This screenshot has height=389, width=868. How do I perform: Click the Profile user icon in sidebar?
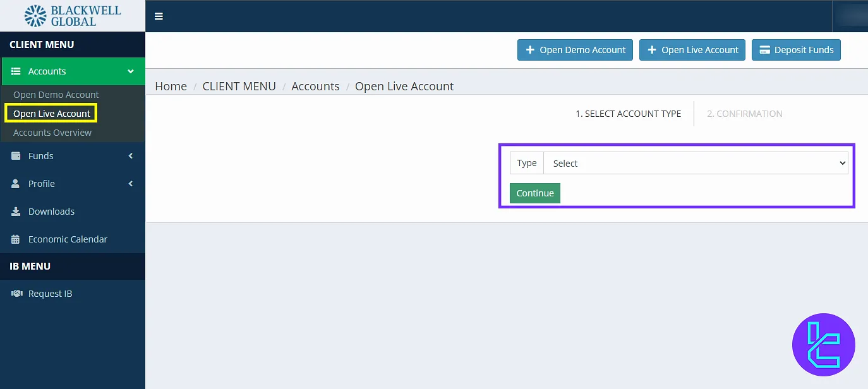tap(16, 184)
